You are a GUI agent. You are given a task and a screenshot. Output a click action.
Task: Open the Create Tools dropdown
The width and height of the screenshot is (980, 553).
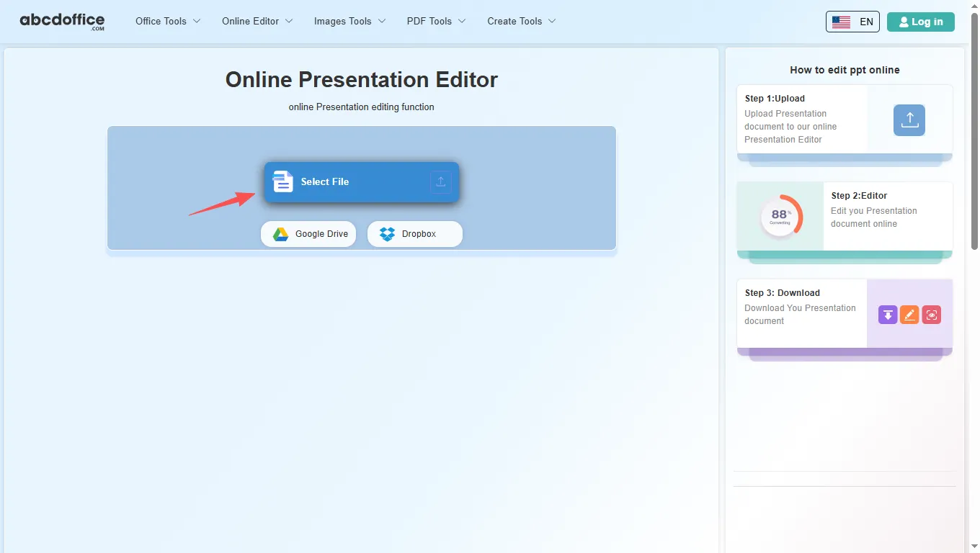(x=522, y=22)
